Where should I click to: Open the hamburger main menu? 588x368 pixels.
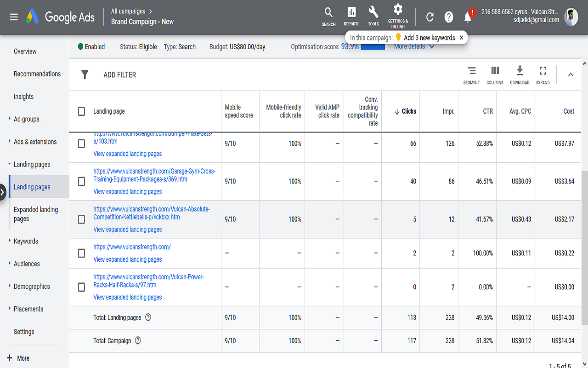coord(14,17)
